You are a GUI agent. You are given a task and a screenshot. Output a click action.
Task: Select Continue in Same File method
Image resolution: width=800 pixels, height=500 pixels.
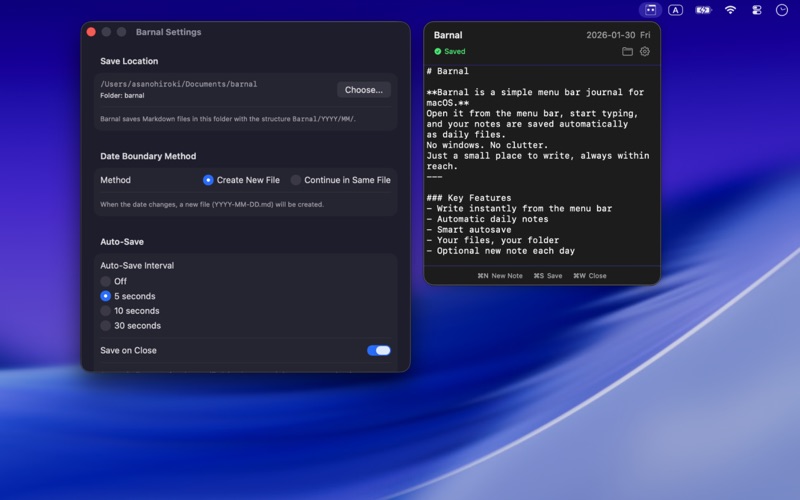341,180
